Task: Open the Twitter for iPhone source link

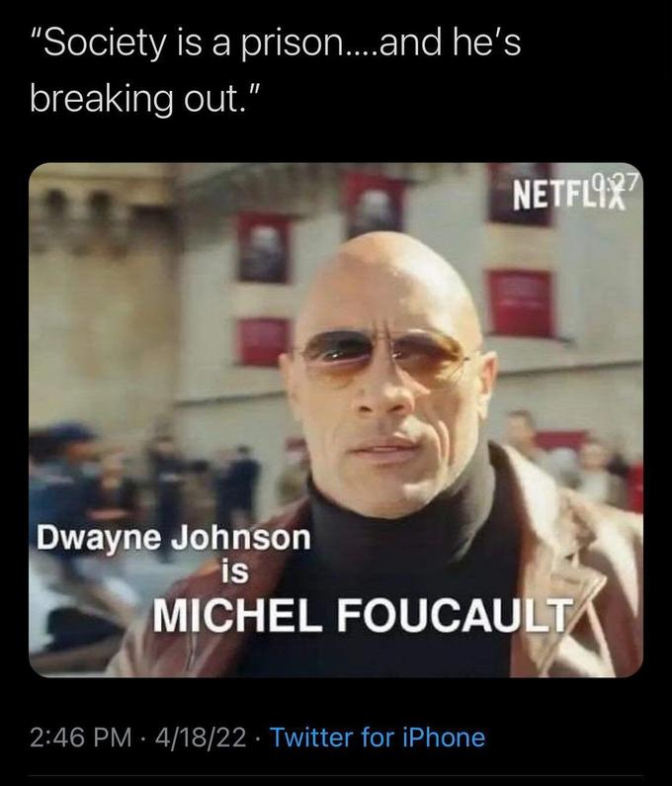Action: point(378,738)
